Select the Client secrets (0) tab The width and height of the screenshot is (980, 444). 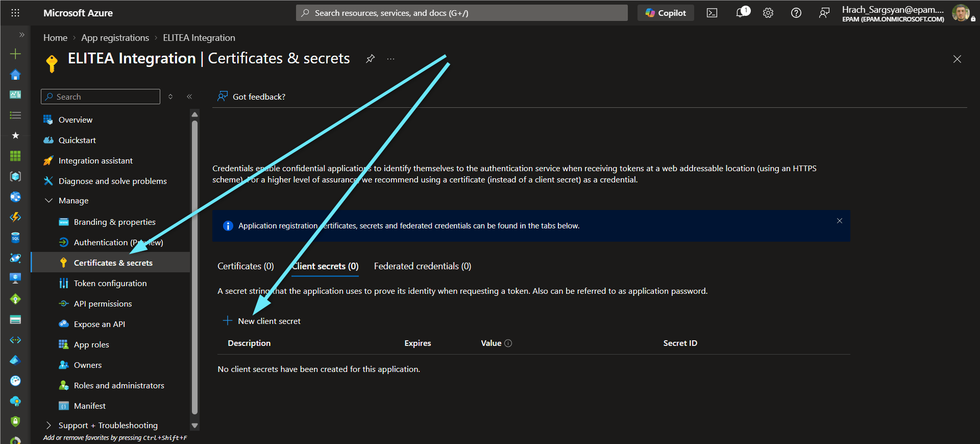coord(325,266)
